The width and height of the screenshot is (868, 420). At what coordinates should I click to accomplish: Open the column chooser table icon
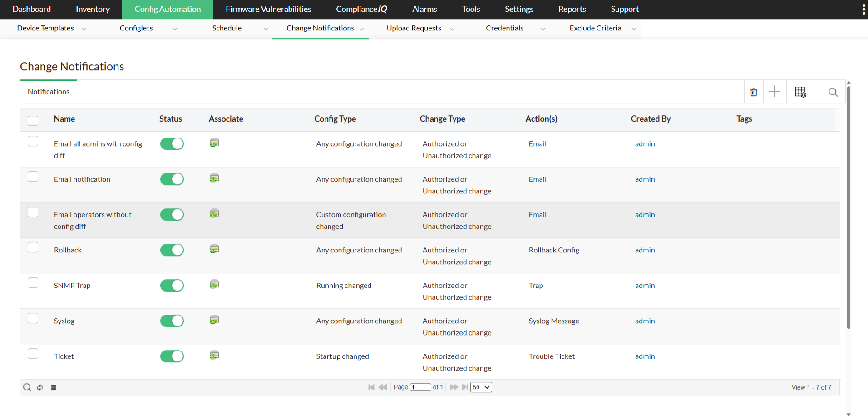point(800,92)
